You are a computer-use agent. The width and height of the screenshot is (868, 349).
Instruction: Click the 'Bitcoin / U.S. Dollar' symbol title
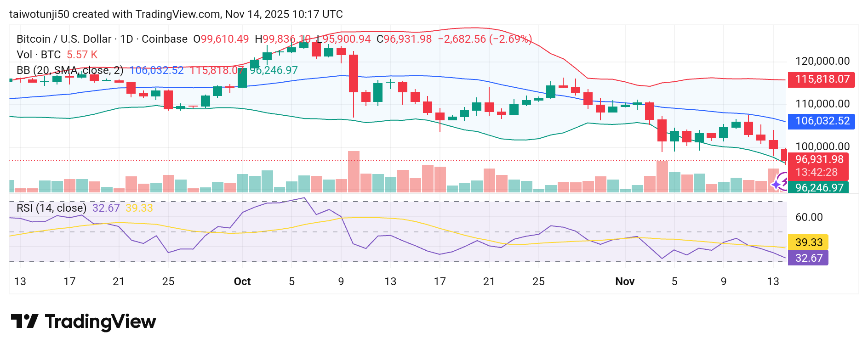[x=64, y=39]
